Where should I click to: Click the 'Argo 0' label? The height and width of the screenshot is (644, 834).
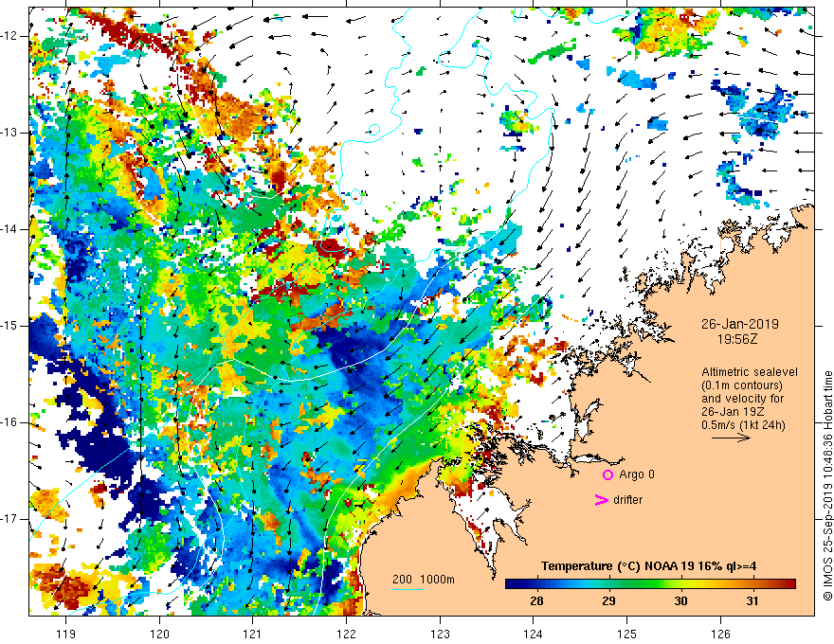click(x=637, y=474)
